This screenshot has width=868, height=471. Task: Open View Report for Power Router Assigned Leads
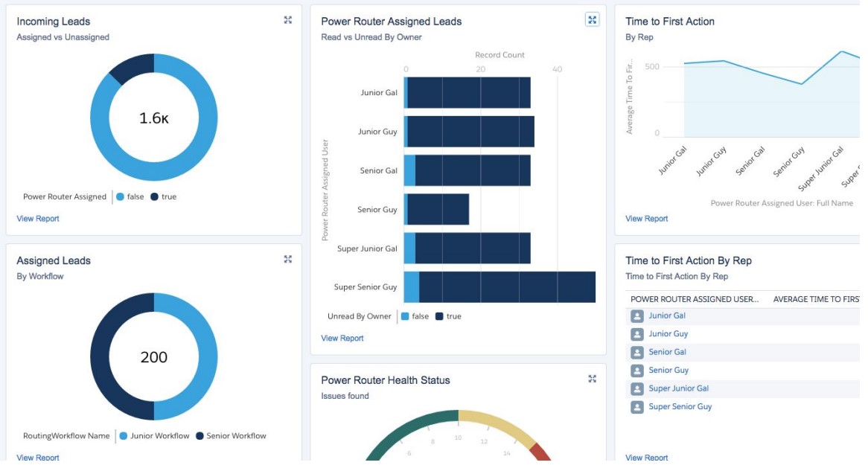tap(342, 338)
